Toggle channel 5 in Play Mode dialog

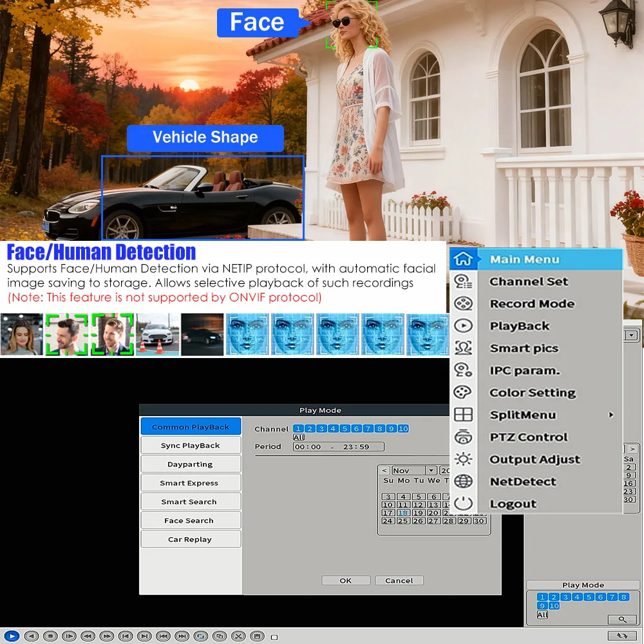[345, 429]
